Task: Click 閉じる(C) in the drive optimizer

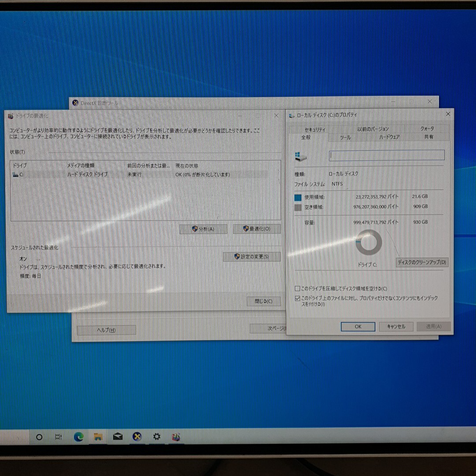Action: 264,301
